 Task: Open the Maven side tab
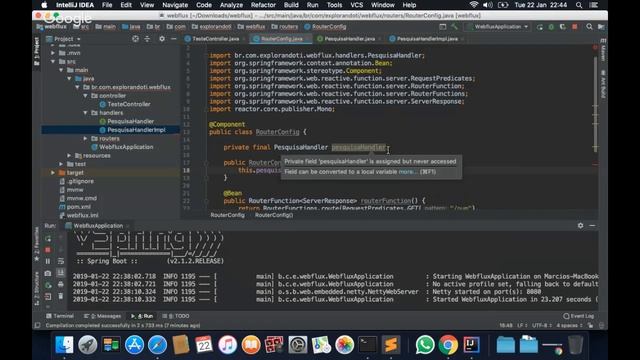(603, 49)
